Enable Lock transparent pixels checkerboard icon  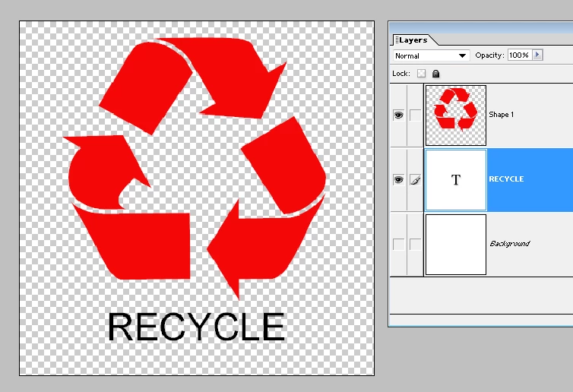tap(421, 74)
